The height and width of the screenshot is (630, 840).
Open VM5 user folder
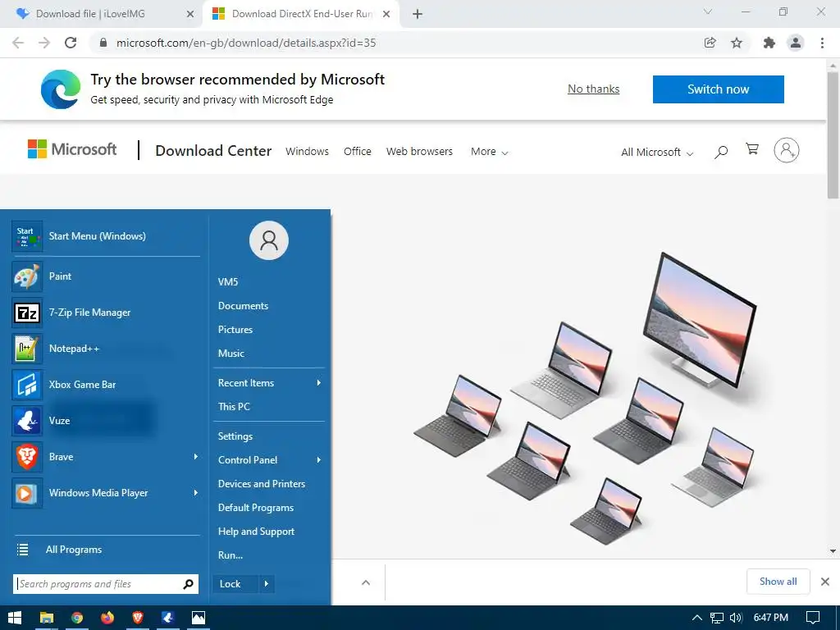pyautogui.click(x=228, y=282)
